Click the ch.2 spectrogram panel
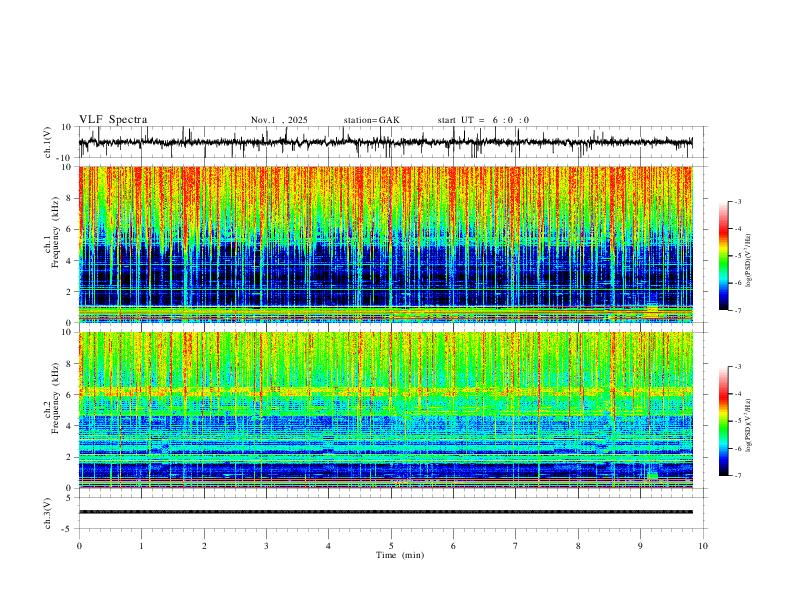 point(386,410)
